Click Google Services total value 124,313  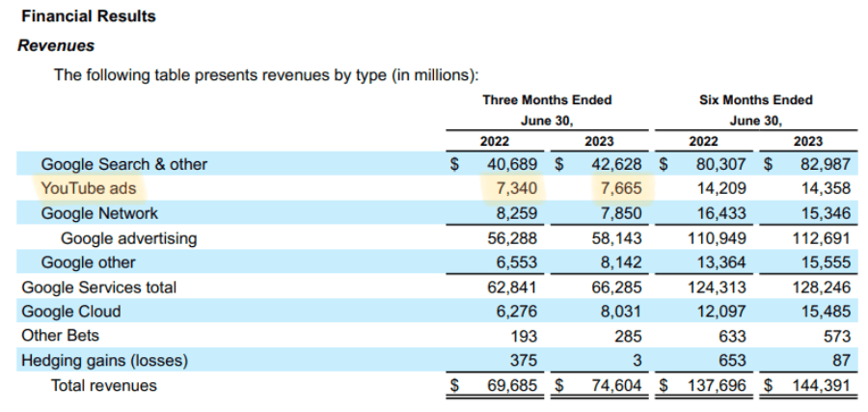coord(717,288)
